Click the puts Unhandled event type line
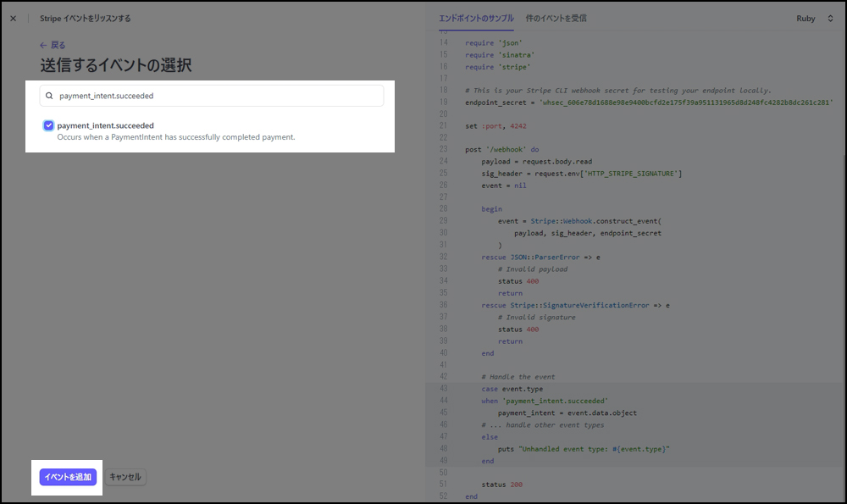Image resolution: width=847 pixels, height=504 pixels. (584, 449)
